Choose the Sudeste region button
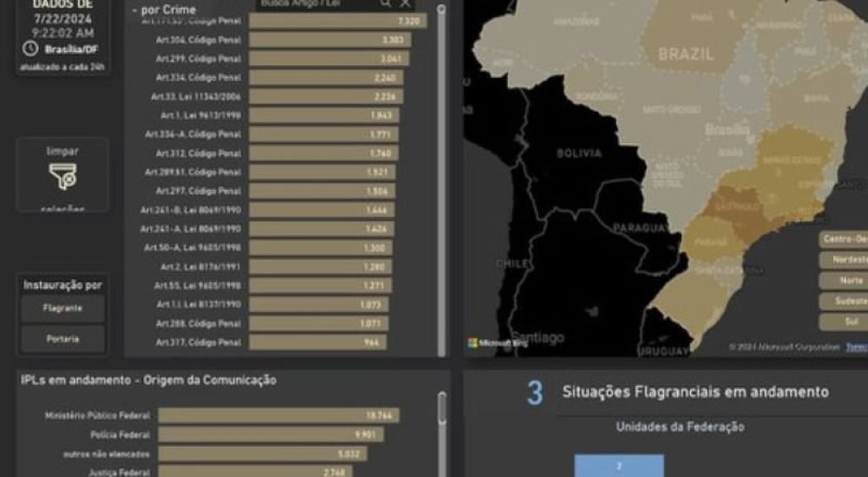The height and width of the screenshot is (477, 868). (844, 303)
